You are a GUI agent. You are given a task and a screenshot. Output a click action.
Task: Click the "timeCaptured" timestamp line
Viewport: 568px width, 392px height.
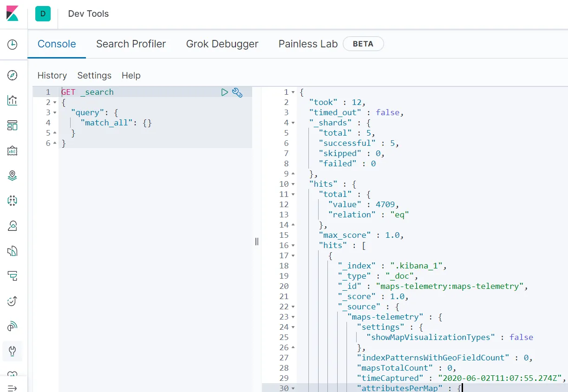[462, 378]
